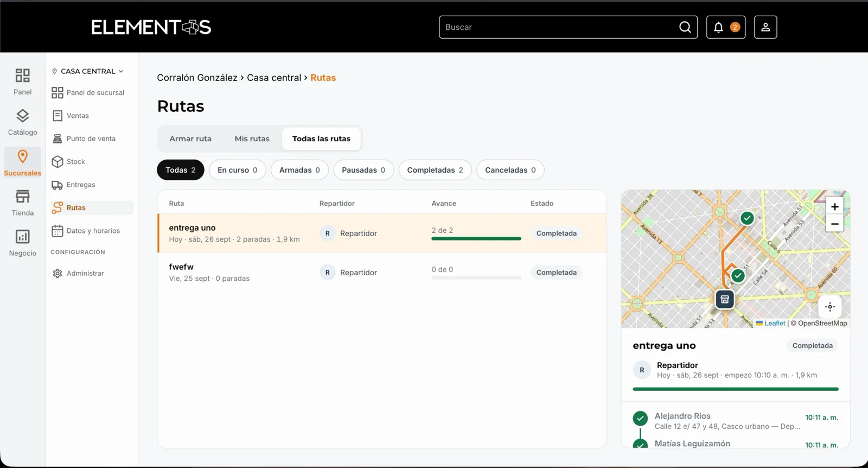The height and width of the screenshot is (468, 868).
Task: Click the entrega uno progress bar
Action: pos(476,238)
